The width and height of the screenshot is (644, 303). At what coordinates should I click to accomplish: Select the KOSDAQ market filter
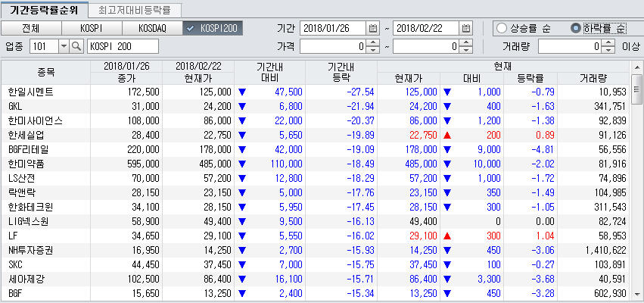click(x=152, y=28)
